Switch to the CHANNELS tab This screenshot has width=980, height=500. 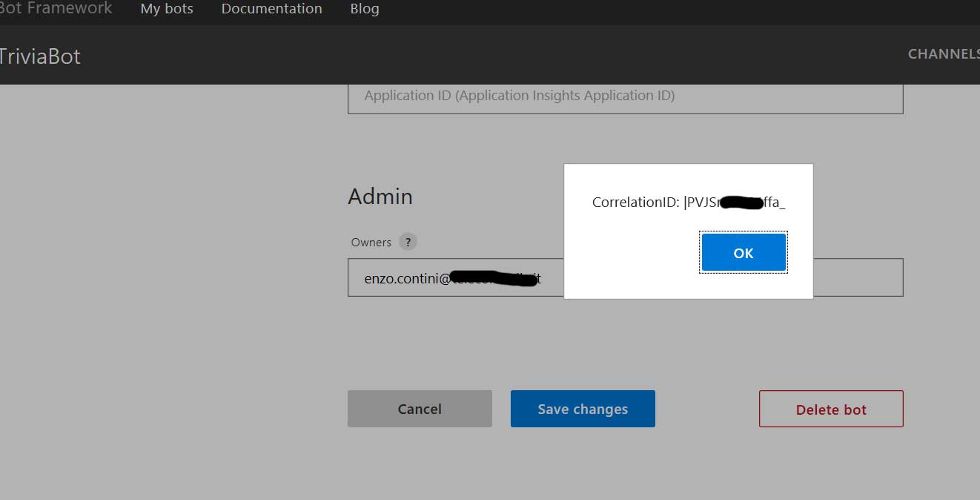pos(943,54)
